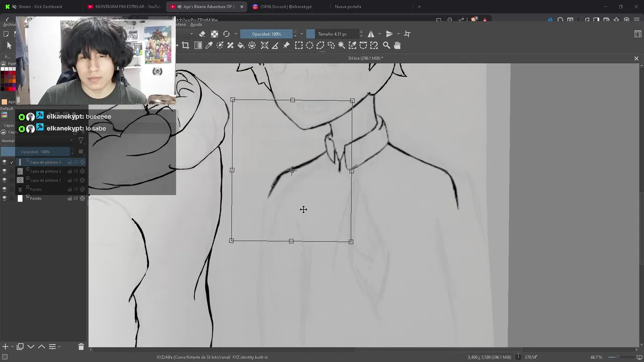Image resolution: width=644 pixels, height=362 pixels.
Task: Toggle alpha lock on bottom Fondo layer
Action: 83,198
